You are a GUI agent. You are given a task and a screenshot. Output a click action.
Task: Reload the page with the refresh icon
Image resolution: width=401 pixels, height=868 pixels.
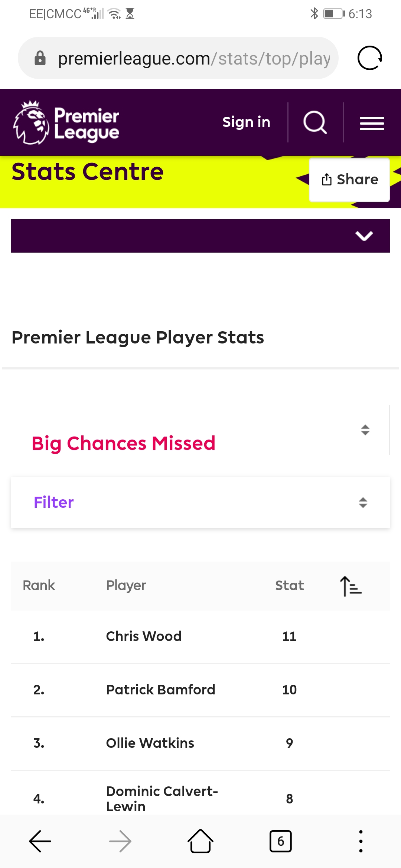coord(370,58)
